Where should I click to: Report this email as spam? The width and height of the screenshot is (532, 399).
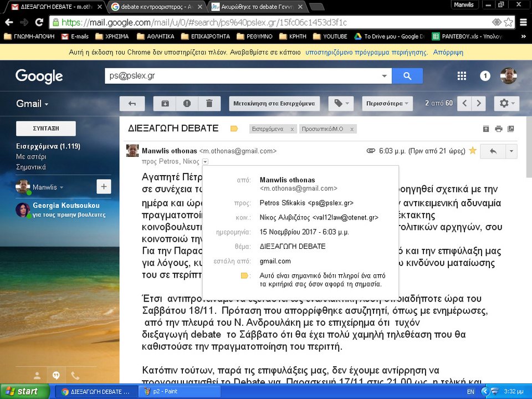pyautogui.click(x=187, y=104)
